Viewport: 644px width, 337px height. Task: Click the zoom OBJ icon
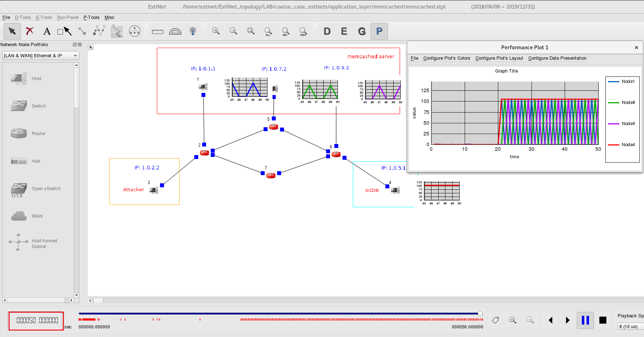(285, 31)
